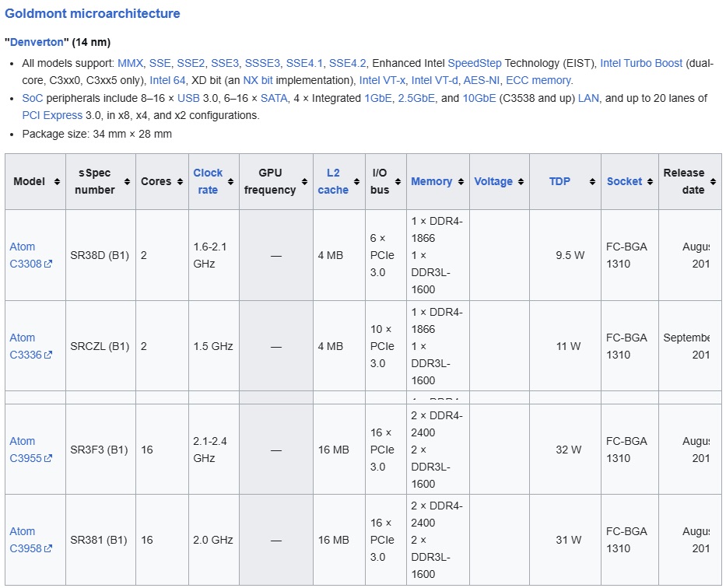Image resolution: width=726 pixels, height=588 pixels.
Task: Open the Goldmont microarchitecture heading link
Action: click(x=92, y=13)
